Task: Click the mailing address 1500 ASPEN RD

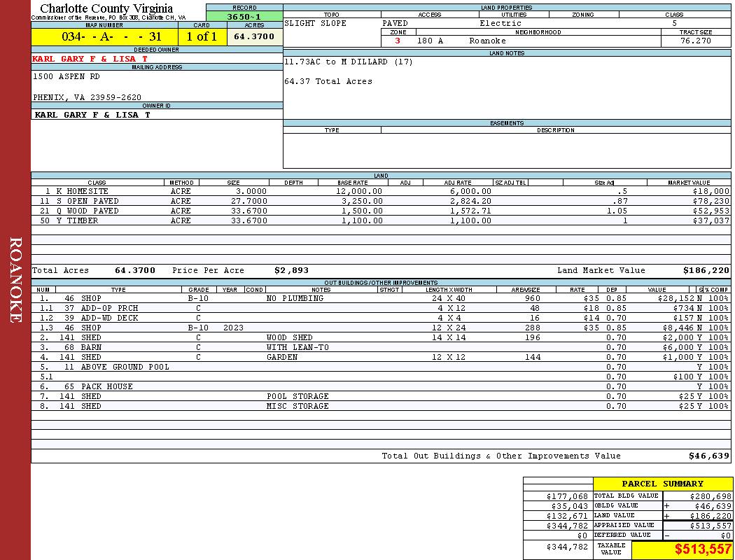Action: pyautogui.click(x=66, y=76)
